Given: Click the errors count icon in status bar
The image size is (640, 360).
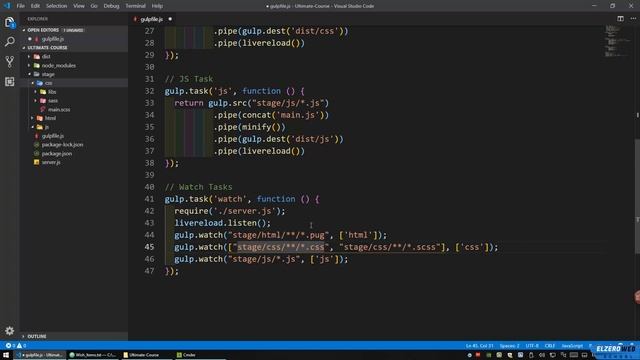Looking at the screenshot, I should (x=8, y=346).
